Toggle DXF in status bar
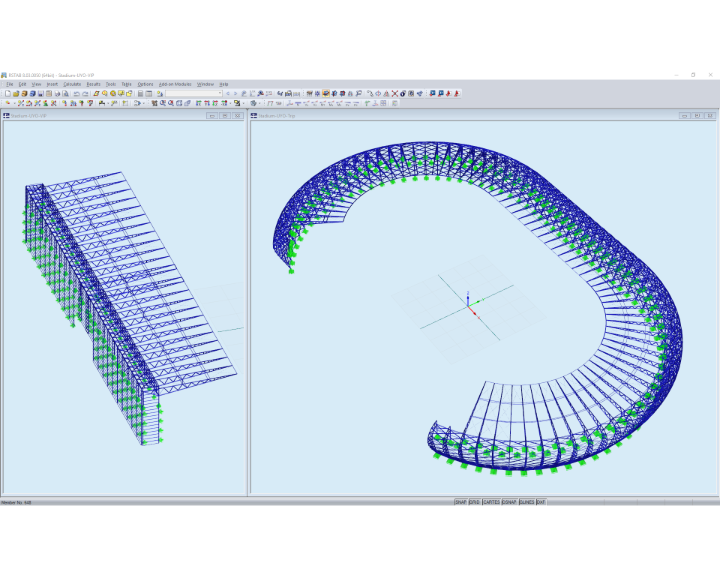720x576 pixels. click(x=541, y=502)
